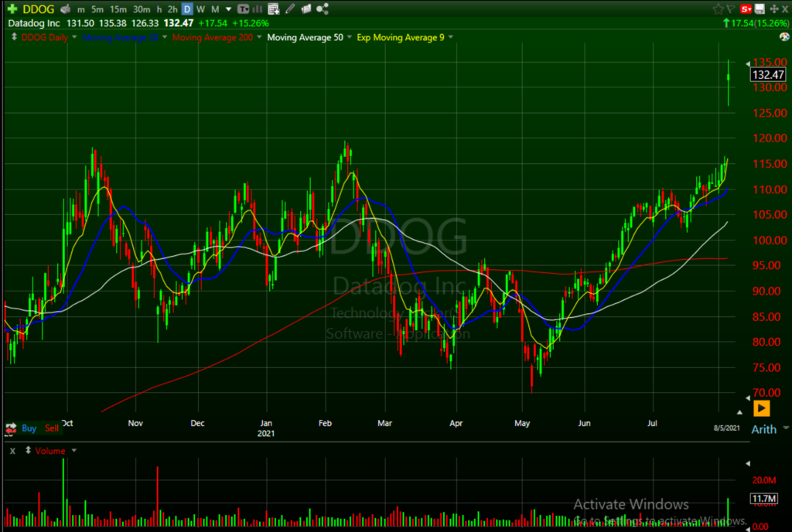
Task: Expand the Volume dropdown arrow
Action: (73, 450)
